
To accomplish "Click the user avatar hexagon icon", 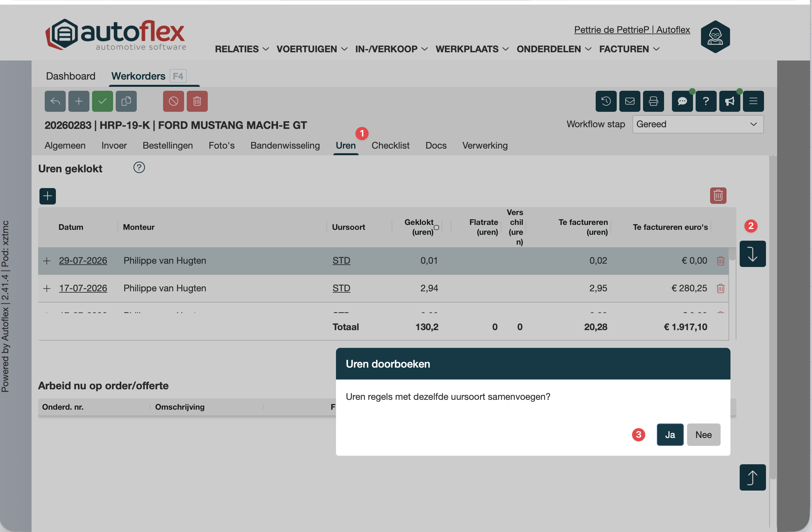I will [715, 36].
